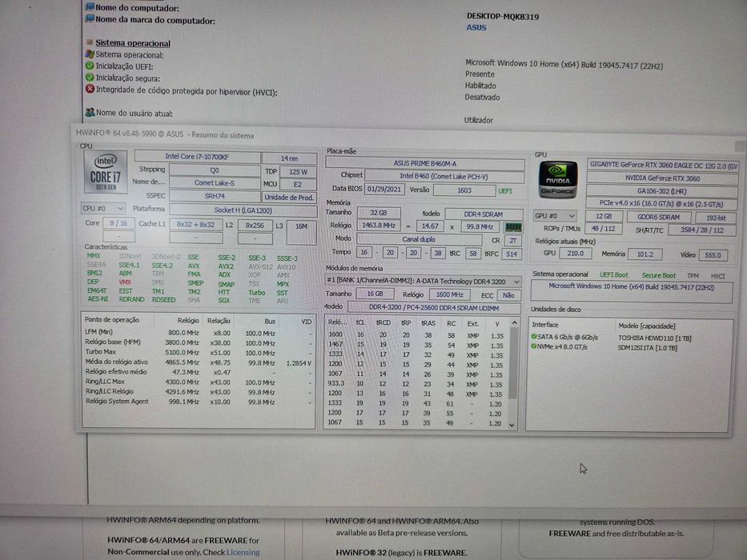This screenshot has height=560, width=747.
Task: Click the GPU clock 210.0 field
Action: pos(575,254)
